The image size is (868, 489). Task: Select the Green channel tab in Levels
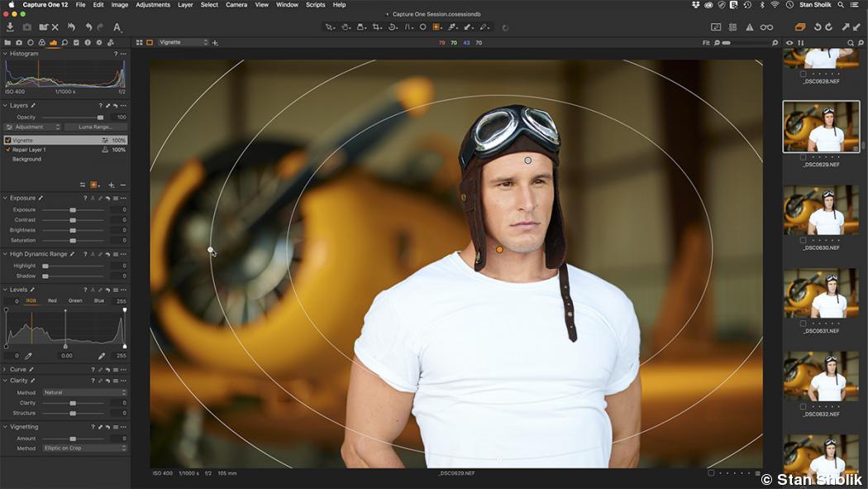(x=75, y=300)
